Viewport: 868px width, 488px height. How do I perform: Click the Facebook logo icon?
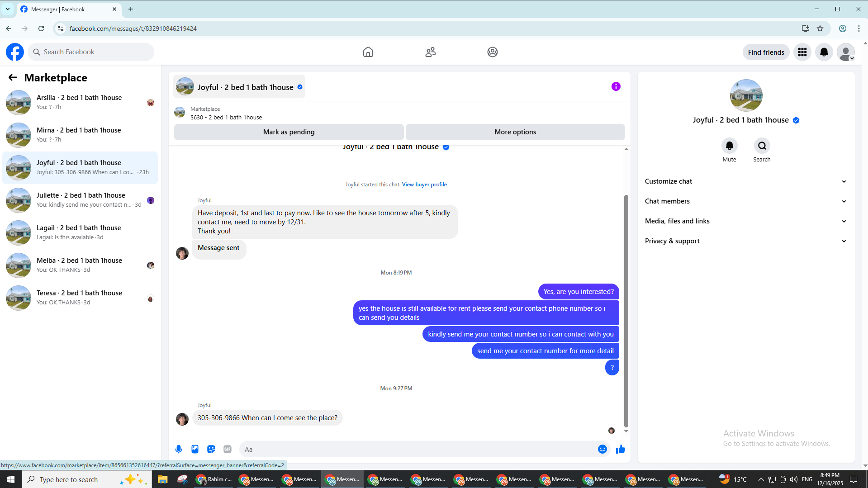coord(15,52)
